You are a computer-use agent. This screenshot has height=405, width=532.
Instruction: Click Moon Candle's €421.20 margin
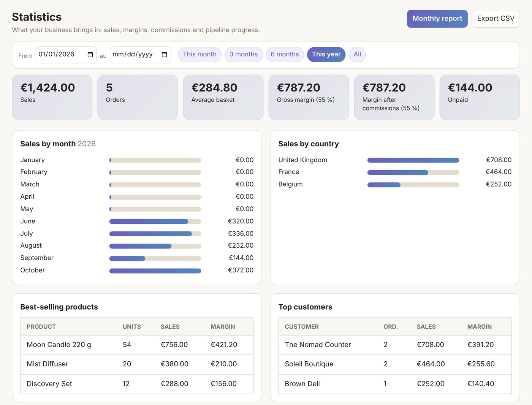(x=224, y=345)
